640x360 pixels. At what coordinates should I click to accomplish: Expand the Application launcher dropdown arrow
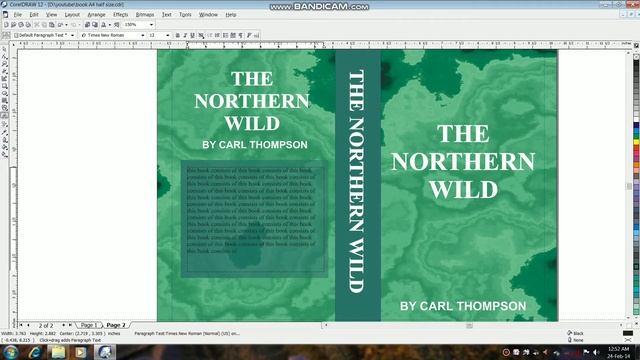pos(110,24)
